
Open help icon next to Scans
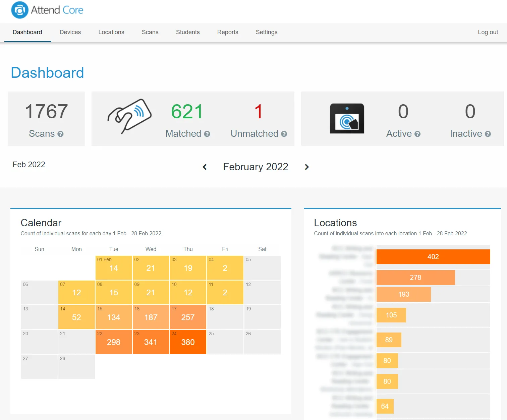click(x=60, y=134)
